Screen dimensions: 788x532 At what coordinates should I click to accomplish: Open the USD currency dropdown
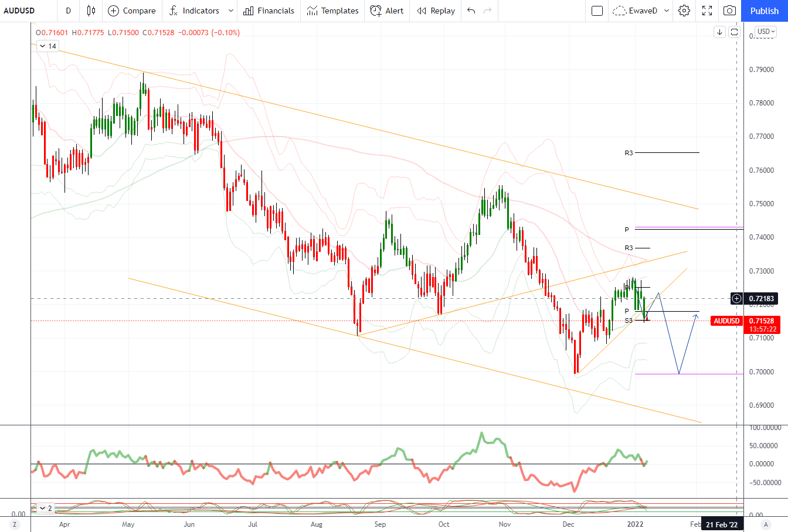point(766,32)
